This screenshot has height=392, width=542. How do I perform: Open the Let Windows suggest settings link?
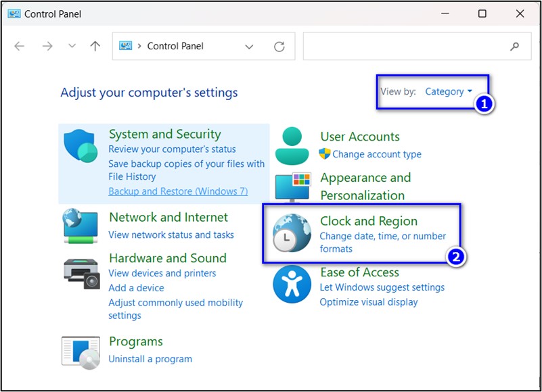point(382,287)
